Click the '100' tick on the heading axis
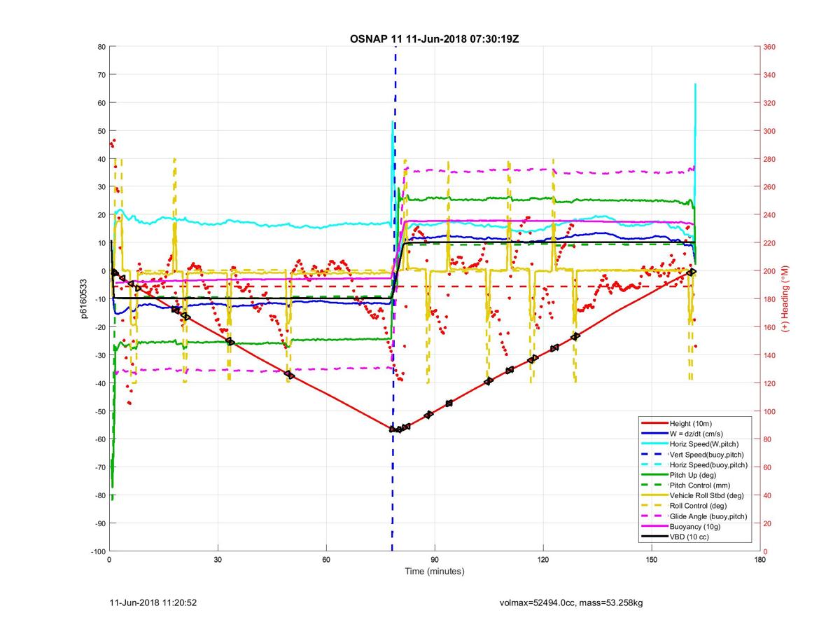This screenshot has height=620, width=840. pyautogui.click(x=770, y=411)
